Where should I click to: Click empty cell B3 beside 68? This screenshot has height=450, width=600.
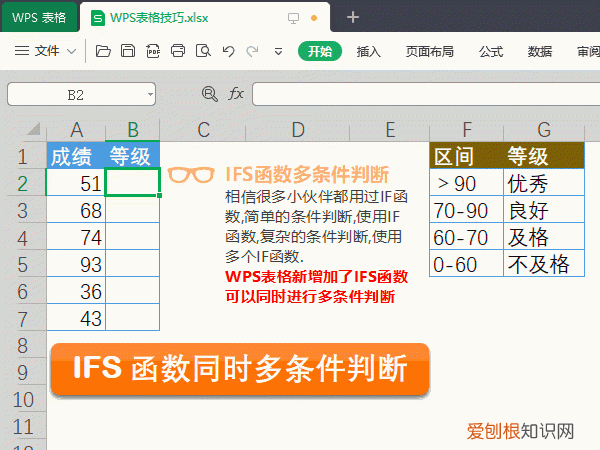(132, 210)
